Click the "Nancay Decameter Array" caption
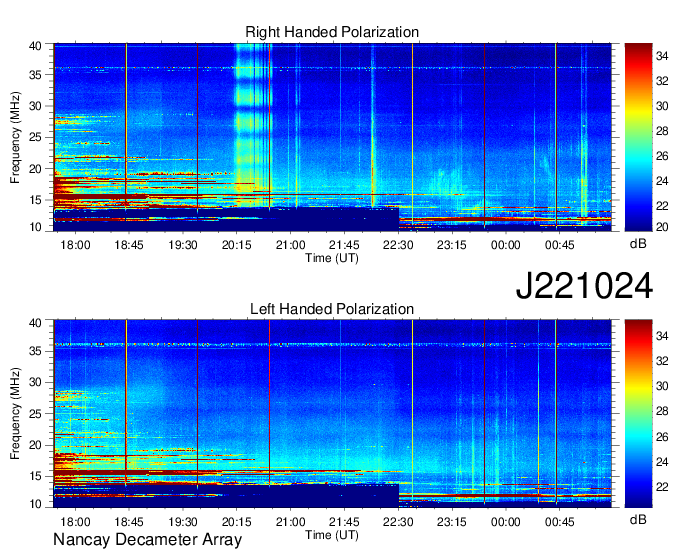 click(x=147, y=540)
